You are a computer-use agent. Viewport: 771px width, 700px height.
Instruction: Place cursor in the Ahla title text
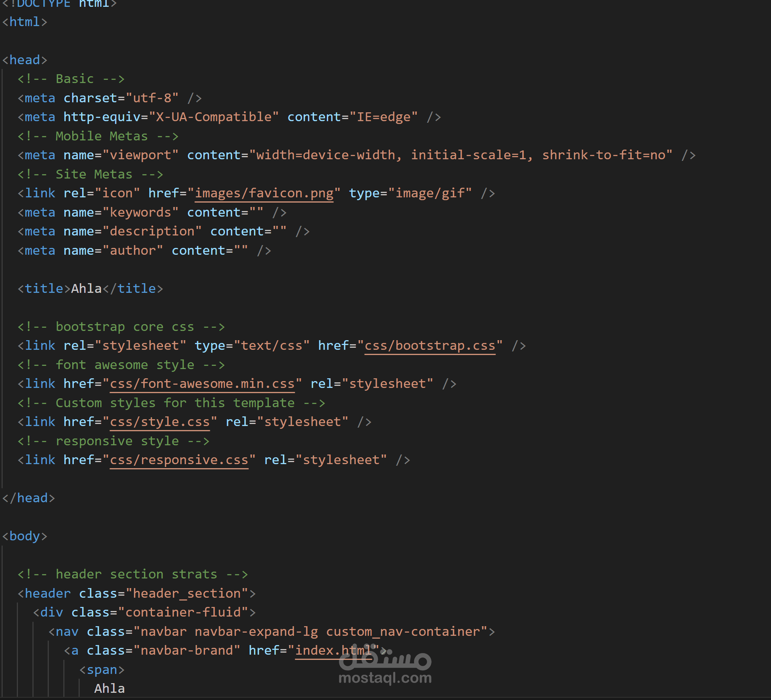tap(86, 289)
